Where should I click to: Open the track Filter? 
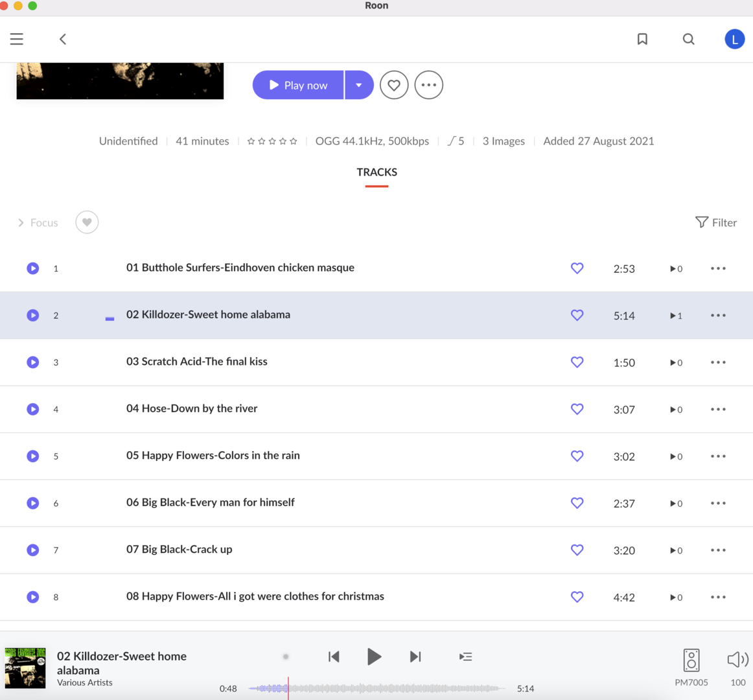tap(715, 222)
